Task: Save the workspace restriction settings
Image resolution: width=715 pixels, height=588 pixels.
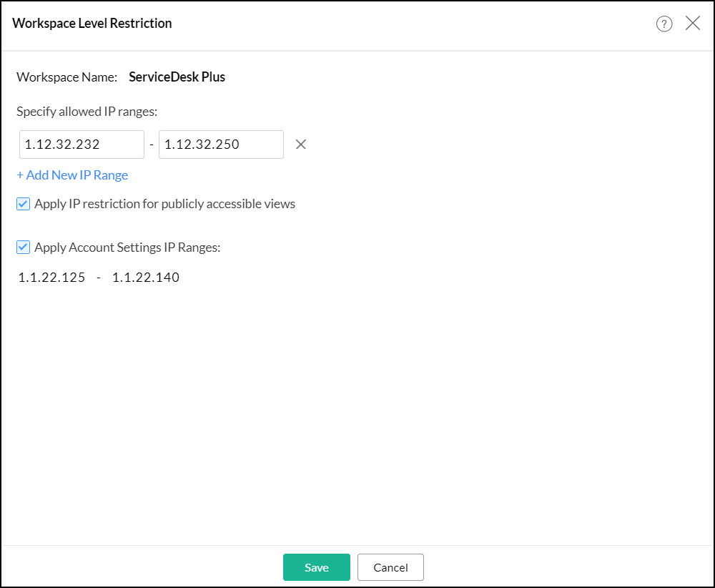Action: 317,567
